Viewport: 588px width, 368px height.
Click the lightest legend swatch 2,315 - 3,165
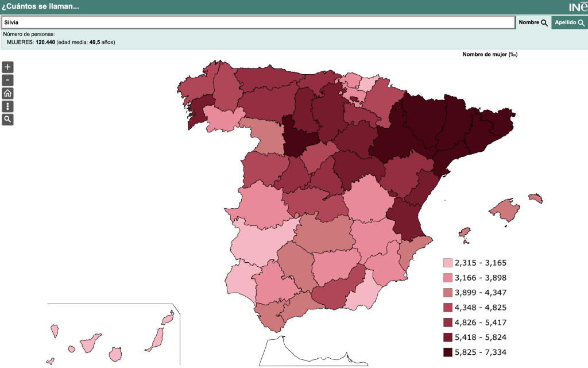point(448,263)
